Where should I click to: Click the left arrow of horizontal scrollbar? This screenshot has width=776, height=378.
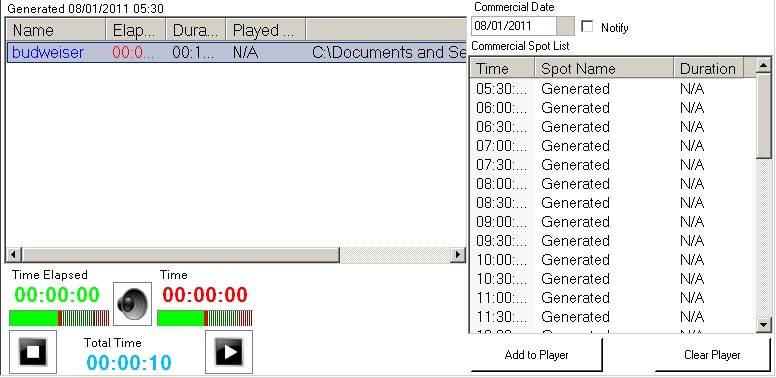coord(13,255)
